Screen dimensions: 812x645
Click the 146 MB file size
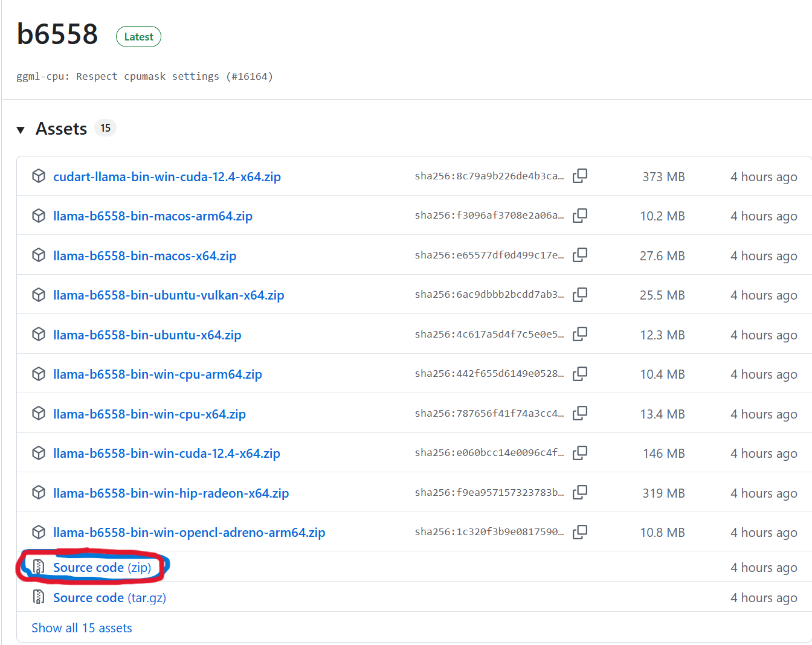click(x=663, y=454)
